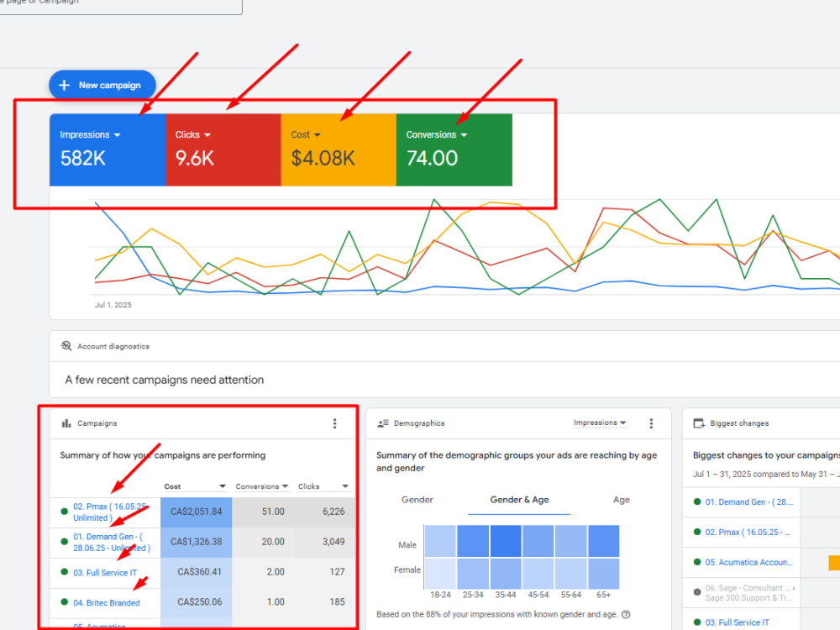Open the Cost metric dropdown

[306, 134]
